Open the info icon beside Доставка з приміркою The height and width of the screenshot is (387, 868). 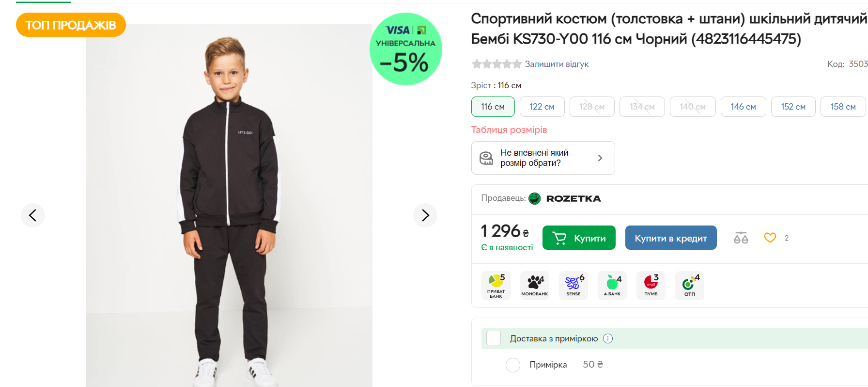coord(608,339)
